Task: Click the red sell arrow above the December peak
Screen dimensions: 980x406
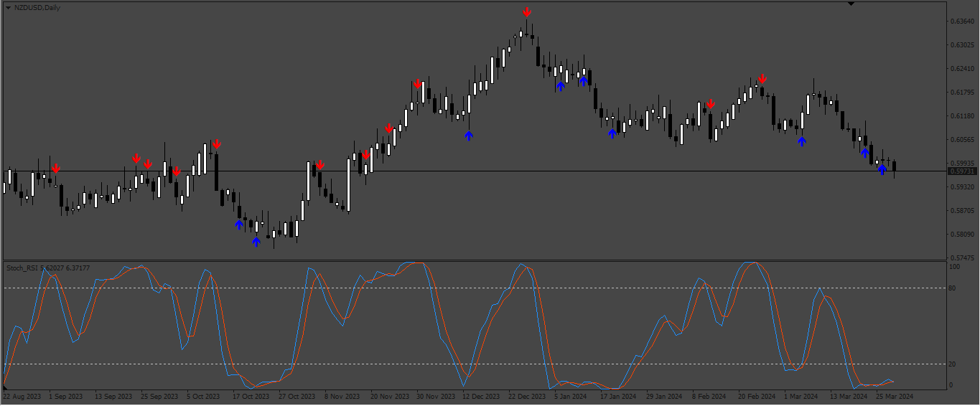Action: click(x=527, y=12)
